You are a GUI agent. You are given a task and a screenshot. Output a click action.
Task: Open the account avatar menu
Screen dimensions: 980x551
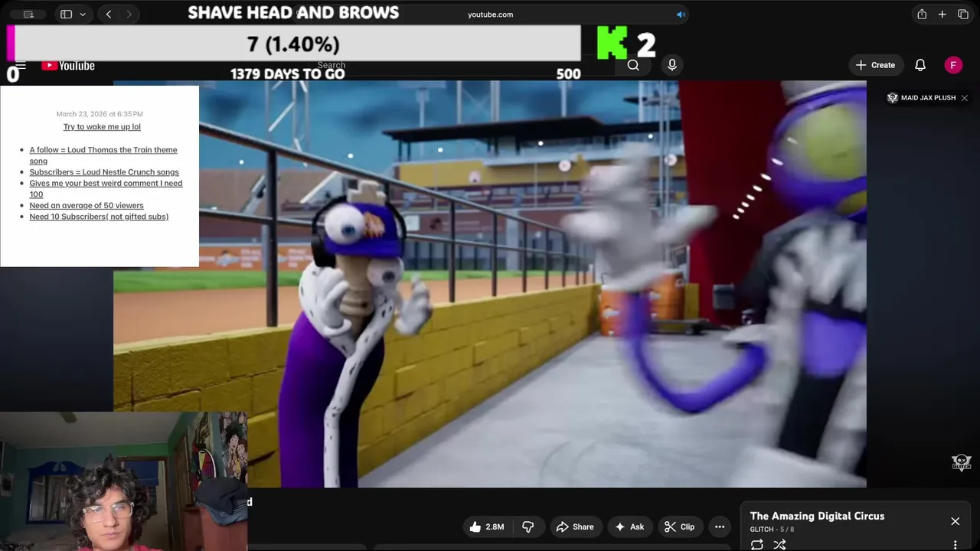pos(953,65)
